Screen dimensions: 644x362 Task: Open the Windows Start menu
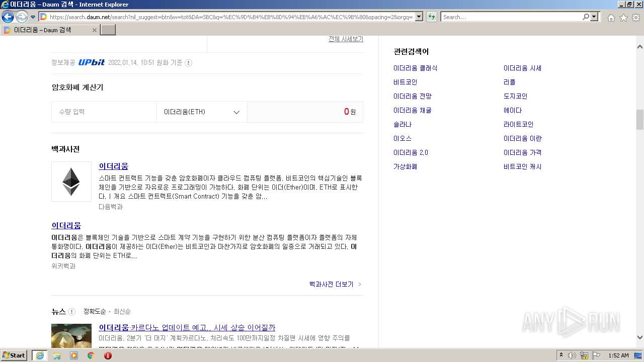[14, 355]
